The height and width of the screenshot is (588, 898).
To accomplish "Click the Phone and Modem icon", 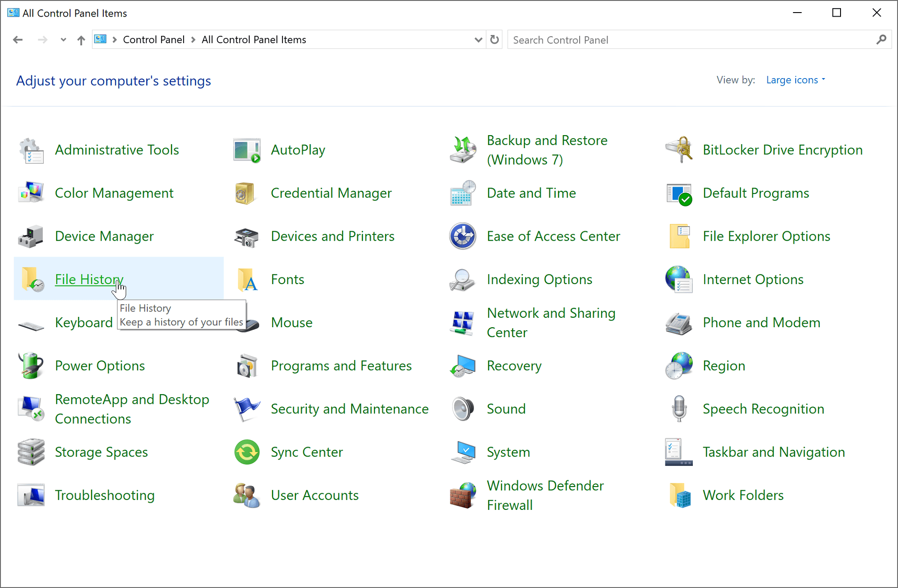I will pyautogui.click(x=678, y=323).
